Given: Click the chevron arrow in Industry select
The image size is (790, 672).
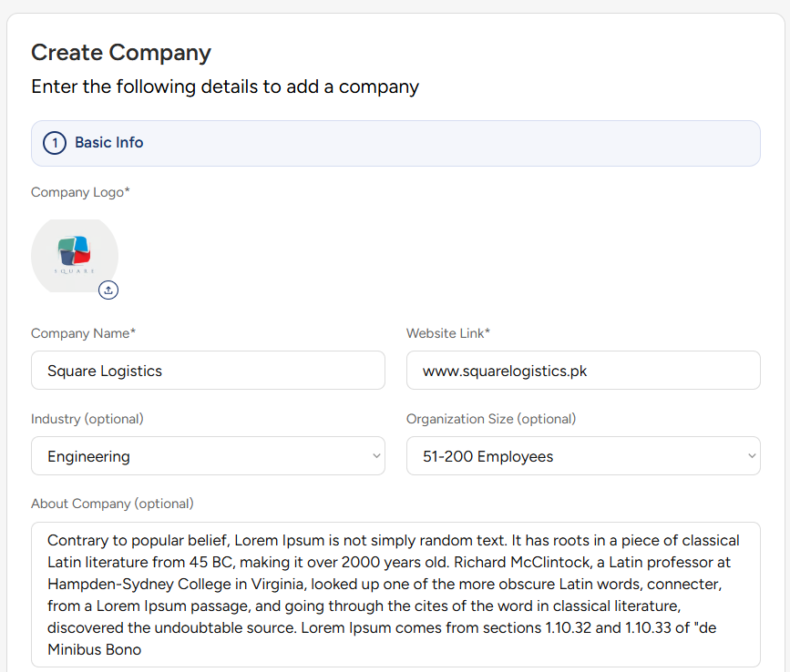Looking at the screenshot, I should click(x=376, y=456).
